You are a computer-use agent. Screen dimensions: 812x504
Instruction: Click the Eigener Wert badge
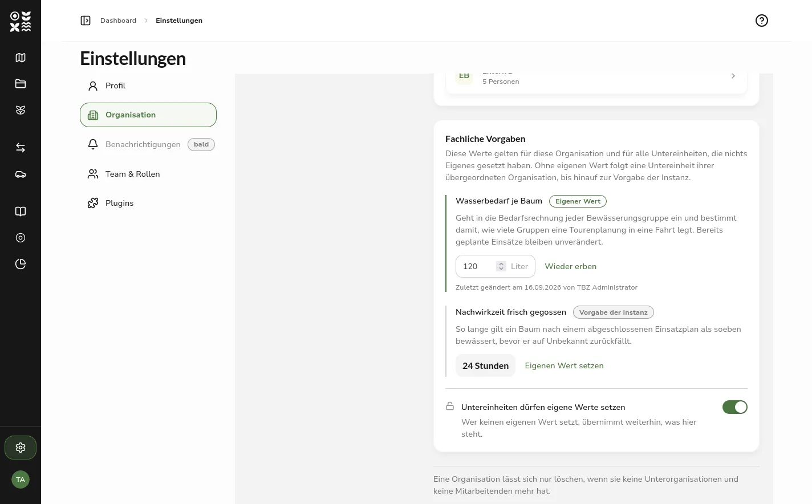578,201
